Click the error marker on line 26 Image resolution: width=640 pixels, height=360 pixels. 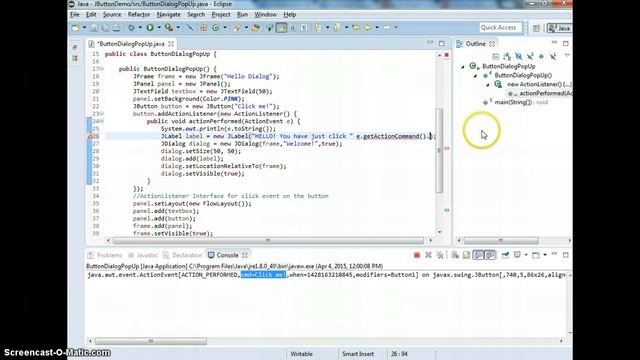tap(90, 136)
